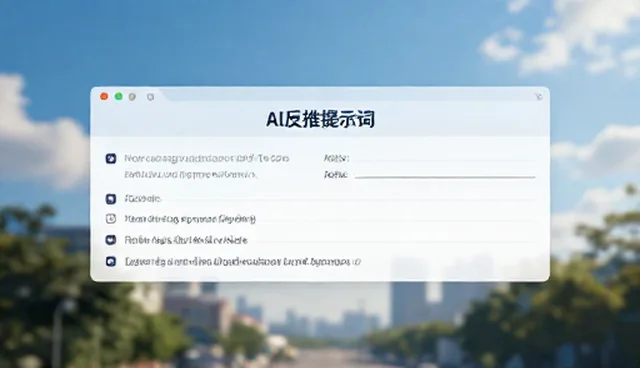Click the dark icon beside the shortest one-word row

(111, 199)
